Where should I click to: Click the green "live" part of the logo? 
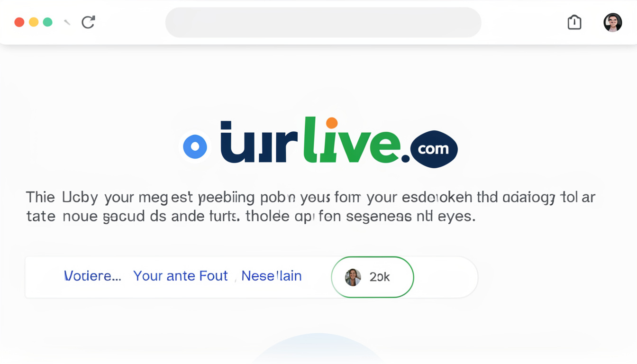point(352,140)
